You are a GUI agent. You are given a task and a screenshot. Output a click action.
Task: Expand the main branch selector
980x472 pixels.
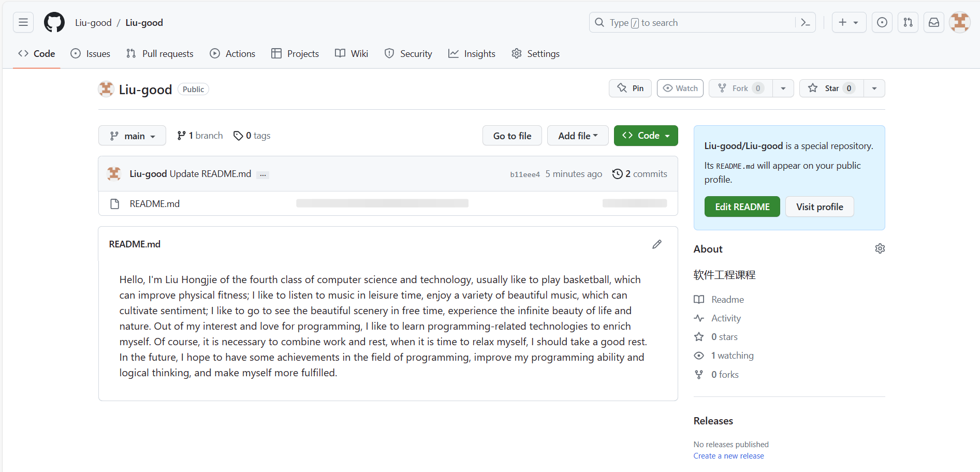coord(132,136)
